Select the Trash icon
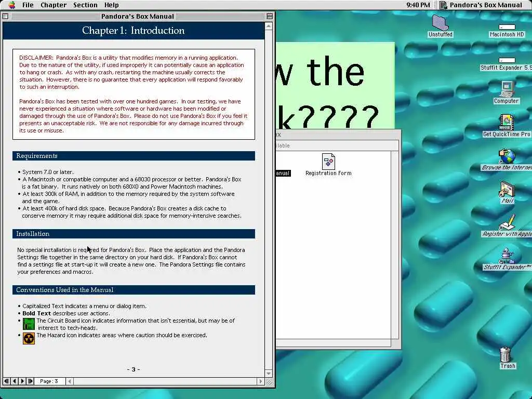 (506, 354)
